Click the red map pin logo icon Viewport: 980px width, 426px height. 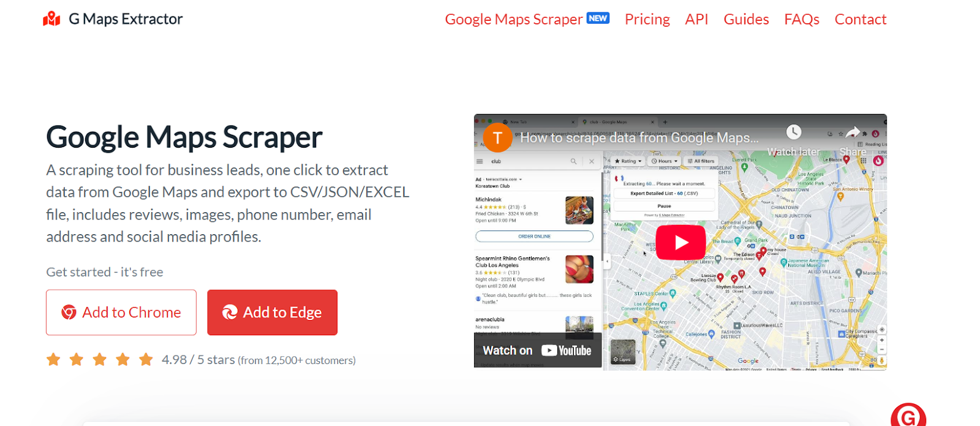tap(51, 19)
